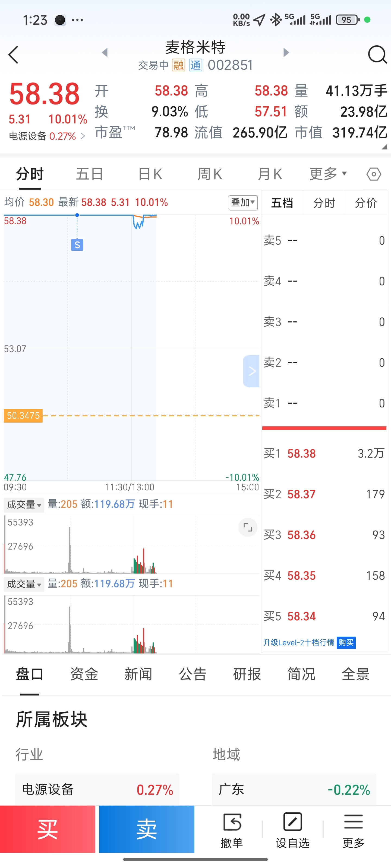
Task: Tap 市盈TTM 78.98 value
Action: point(171,132)
